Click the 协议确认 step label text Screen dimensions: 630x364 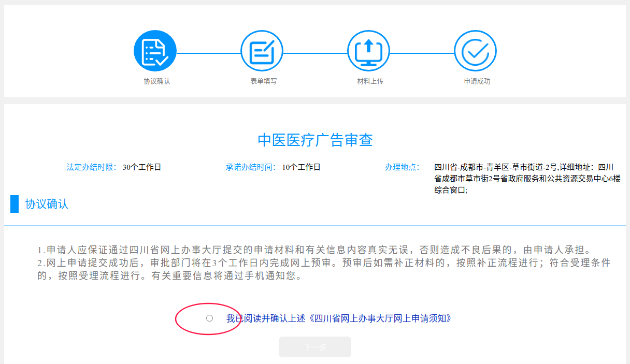pyautogui.click(x=157, y=81)
